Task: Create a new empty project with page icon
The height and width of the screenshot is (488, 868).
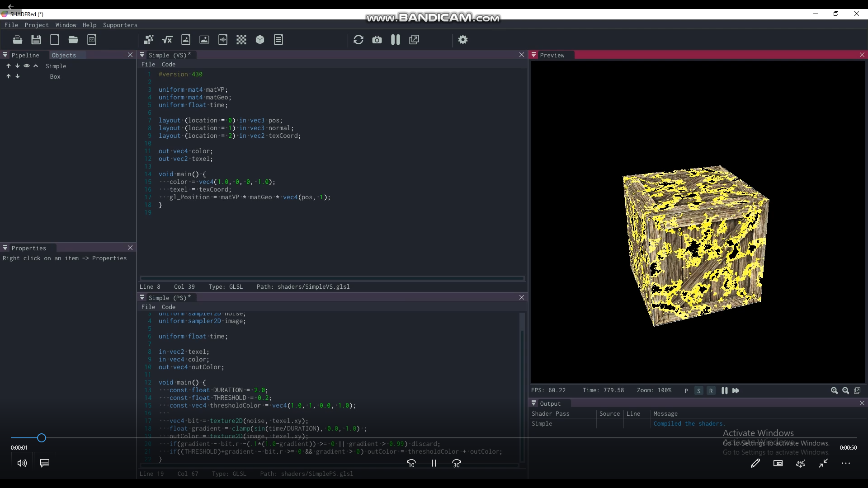Action: coord(55,40)
